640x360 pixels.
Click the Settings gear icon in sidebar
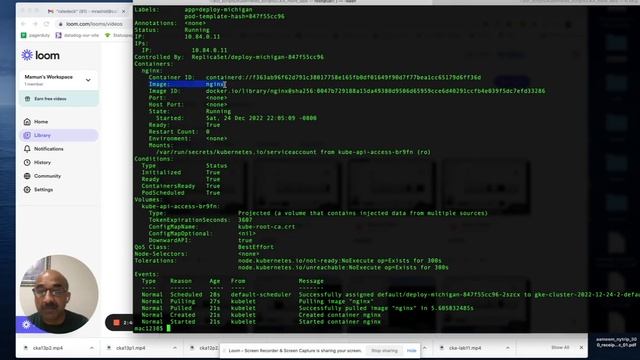[x=27, y=189]
